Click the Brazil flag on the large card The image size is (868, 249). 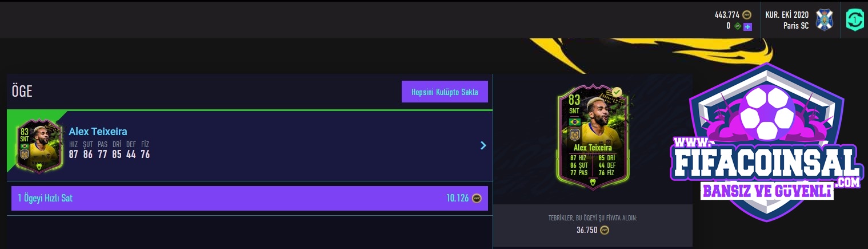tap(574, 122)
